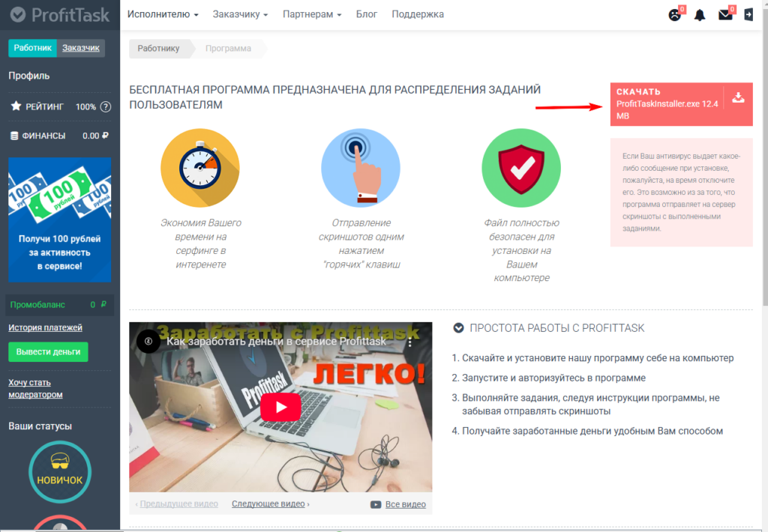
Task: Click the antivirus warning notice box
Action: click(x=681, y=193)
